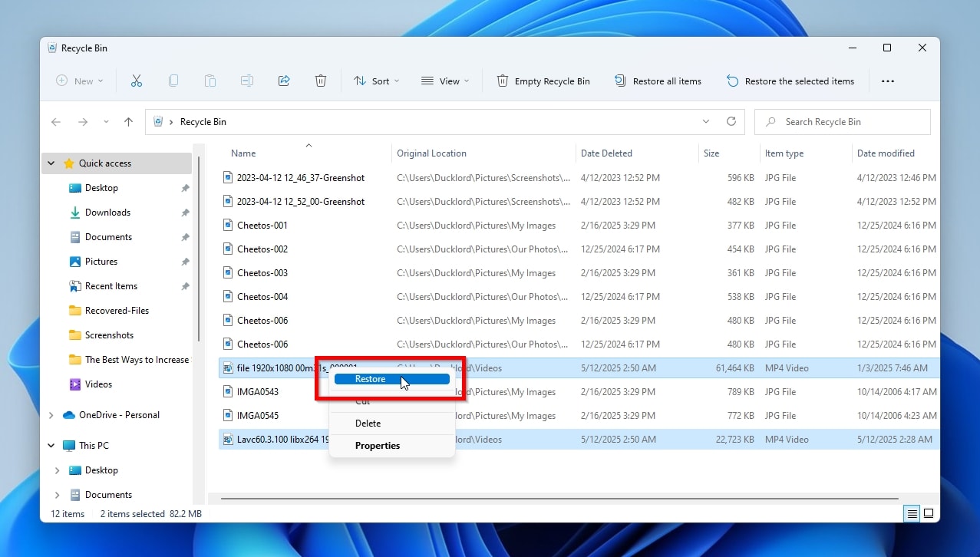Open the Sort dropdown menu
Viewport: 980px width, 557px height.
pos(376,81)
